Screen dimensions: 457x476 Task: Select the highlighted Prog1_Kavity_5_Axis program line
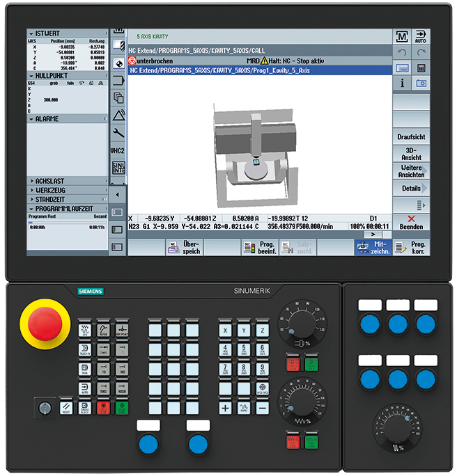point(260,70)
